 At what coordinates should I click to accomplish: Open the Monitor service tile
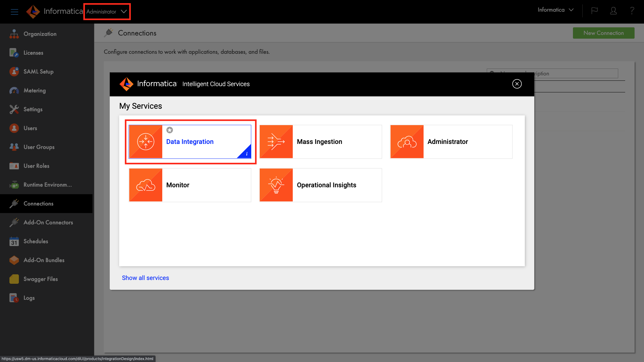click(190, 185)
